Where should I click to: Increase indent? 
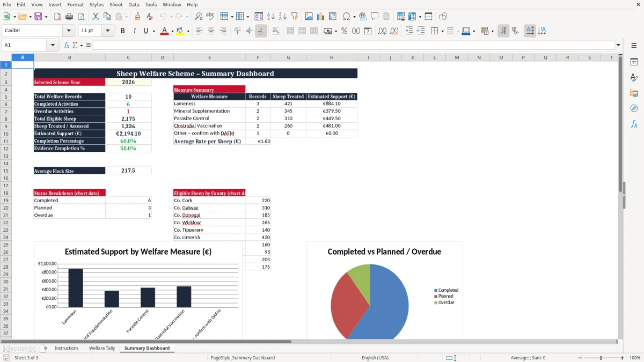[x=409, y=31]
